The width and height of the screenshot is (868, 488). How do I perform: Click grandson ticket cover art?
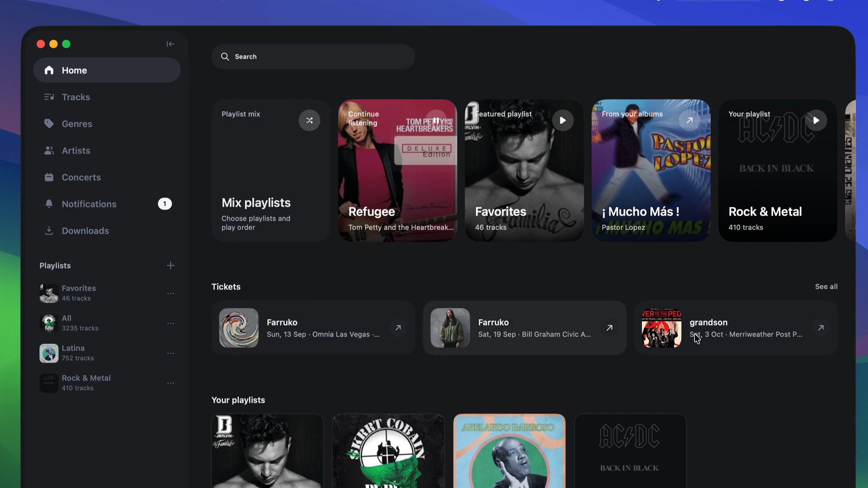point(661,328)
